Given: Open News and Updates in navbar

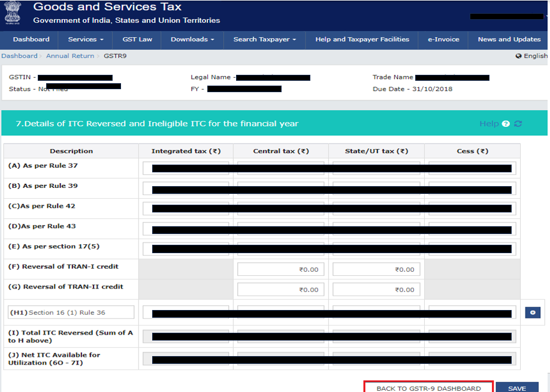Looking at the screenshot, I should click(509, 39).
